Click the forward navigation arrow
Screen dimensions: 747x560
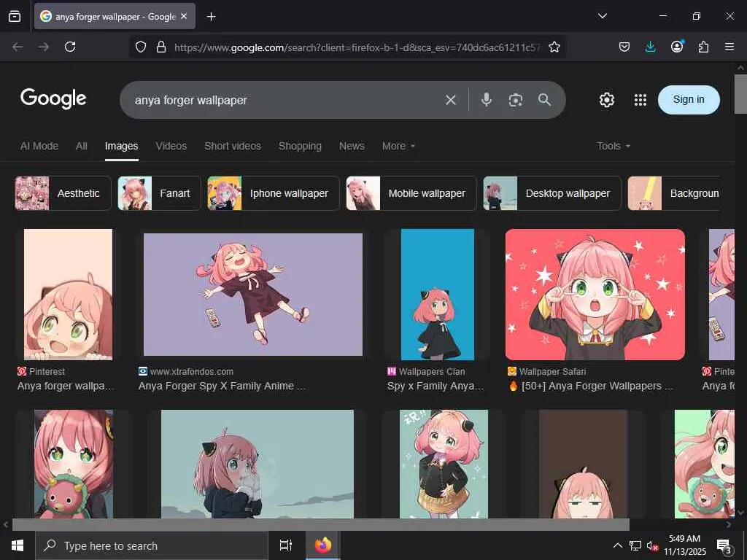44,47
